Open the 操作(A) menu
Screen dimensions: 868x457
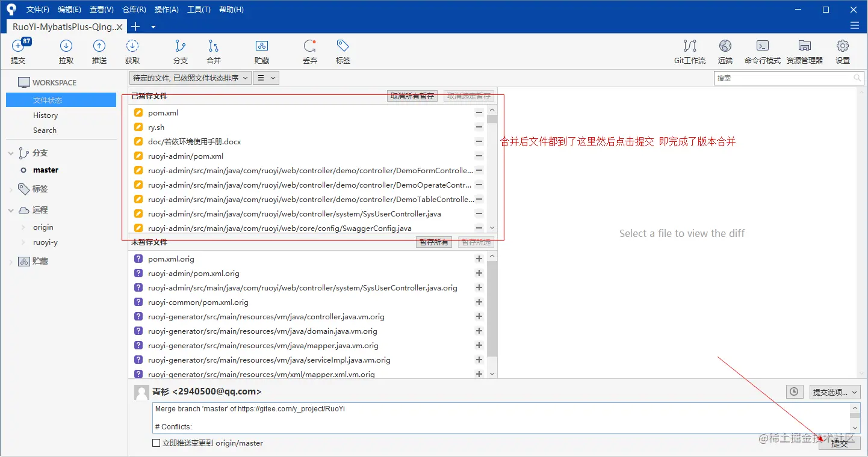point(166,9)
